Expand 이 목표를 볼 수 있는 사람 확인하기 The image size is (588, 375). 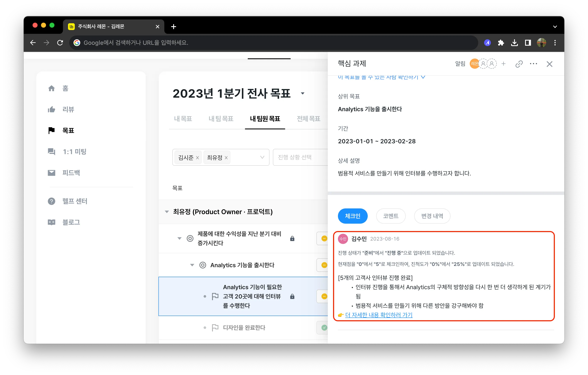click(381, 77)
